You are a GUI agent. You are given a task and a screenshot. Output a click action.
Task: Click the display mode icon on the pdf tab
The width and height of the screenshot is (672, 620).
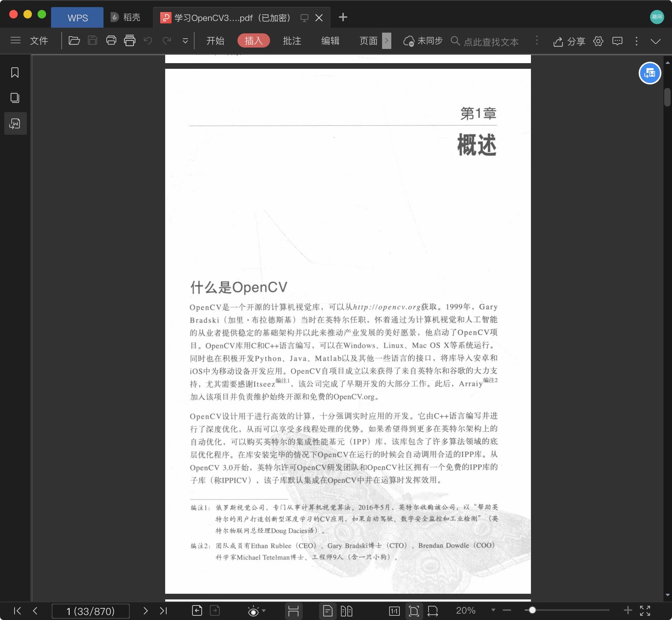304,18
